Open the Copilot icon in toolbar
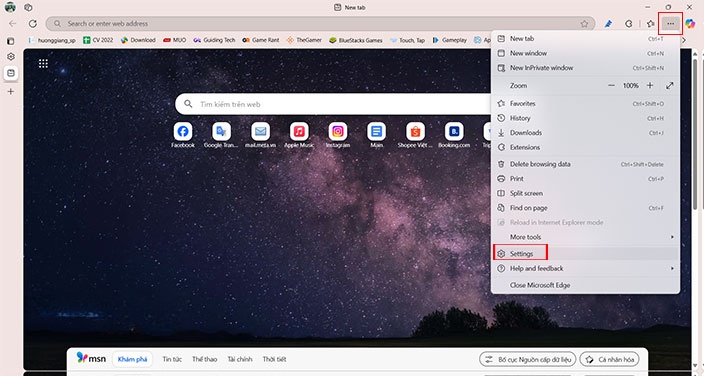This screenshot has width=704, height=376. click(690, 23)
